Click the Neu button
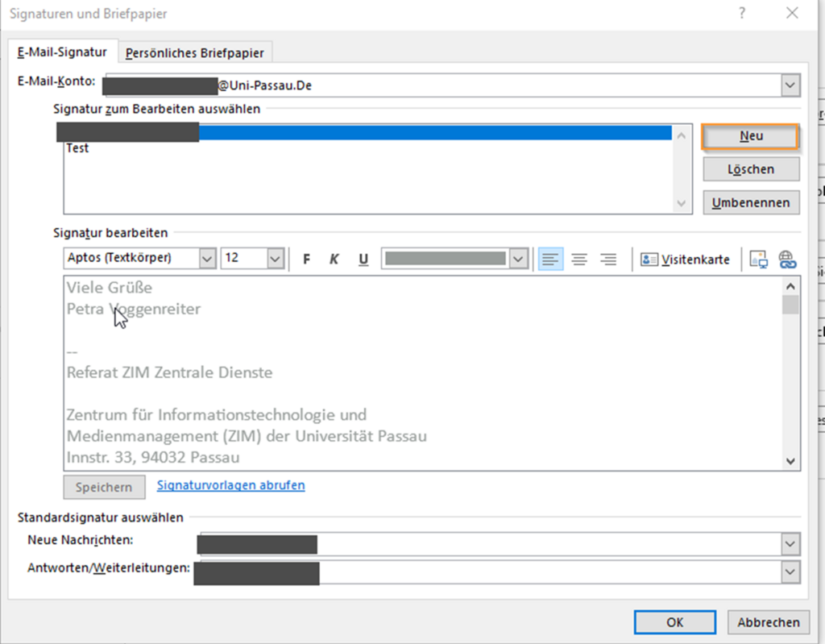 pos(751,136)
